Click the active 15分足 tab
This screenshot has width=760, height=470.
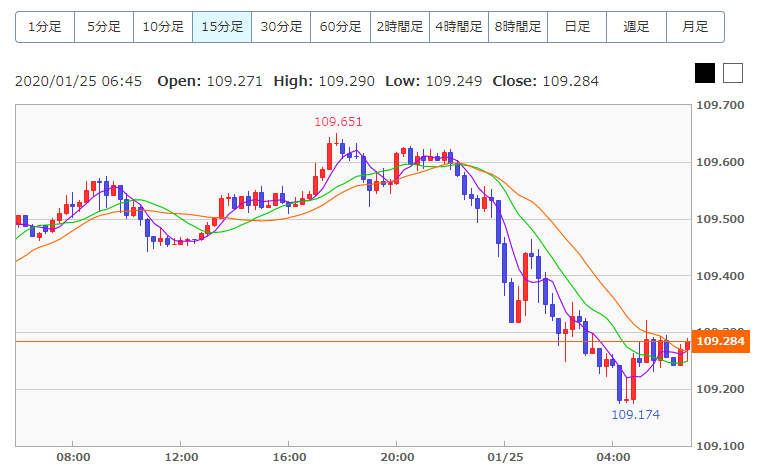pos(222,27)
